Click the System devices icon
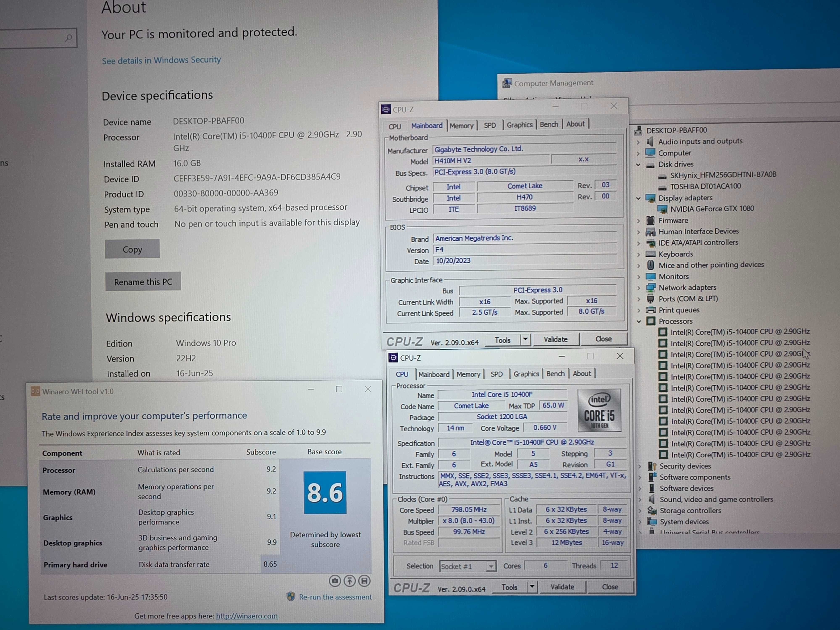 tap(652, 522)
